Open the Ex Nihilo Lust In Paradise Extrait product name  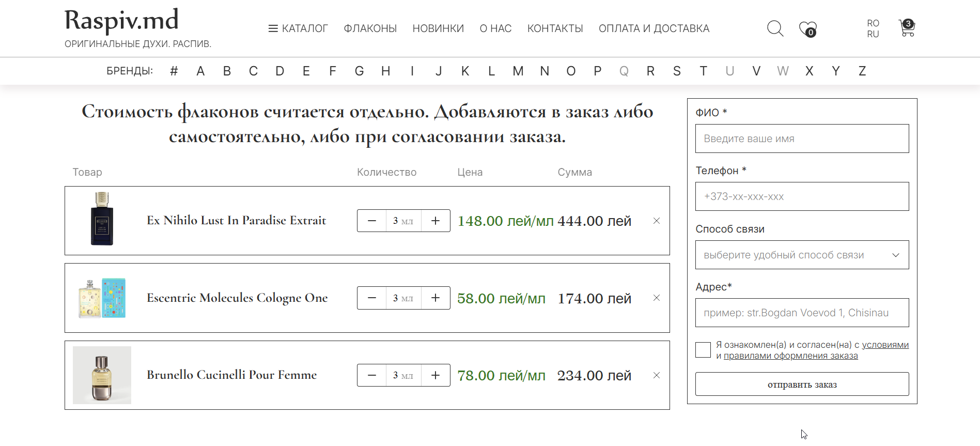click(237, 221)
